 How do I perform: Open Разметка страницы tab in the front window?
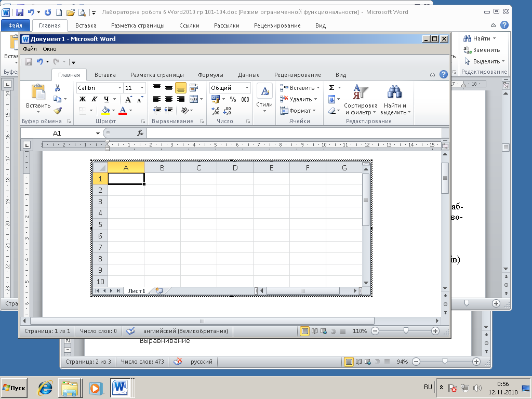pyautogui.click(x=157, y=75)
